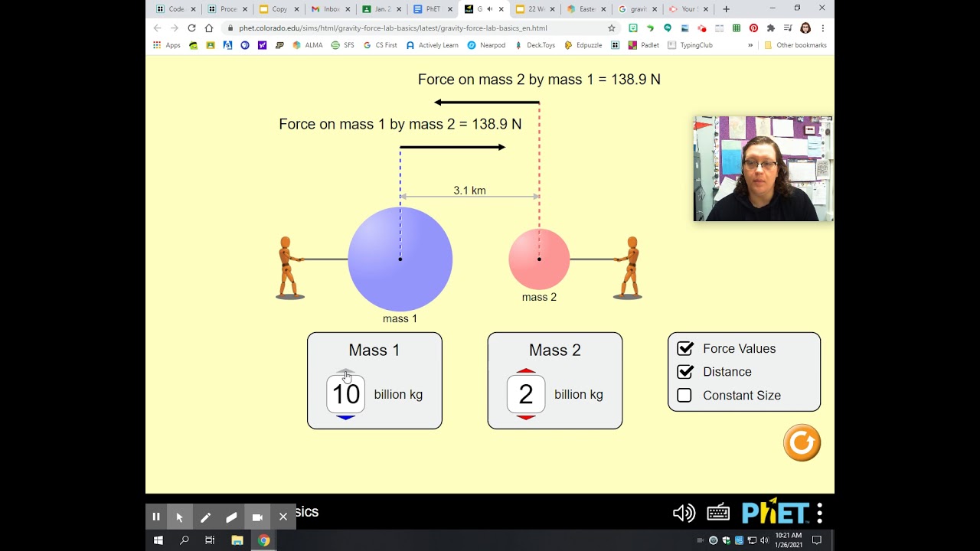Click the browser back arrow

(158, 28)
